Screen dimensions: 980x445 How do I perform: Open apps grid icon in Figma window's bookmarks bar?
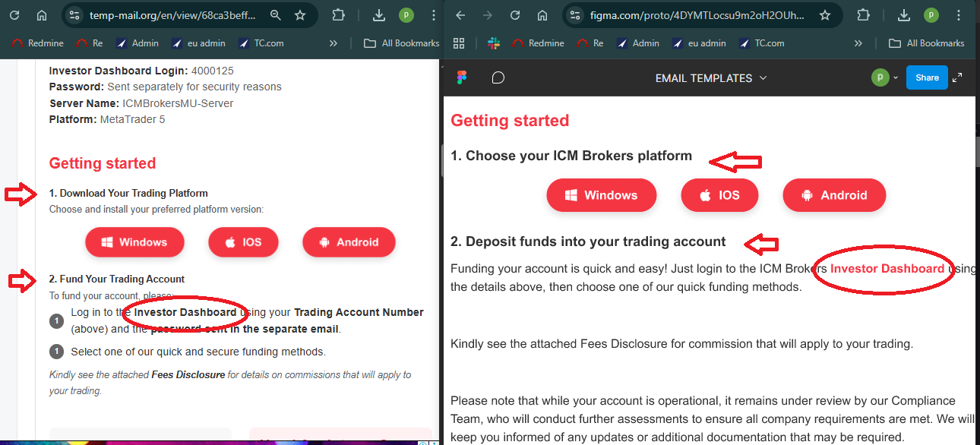click(458, 43)
